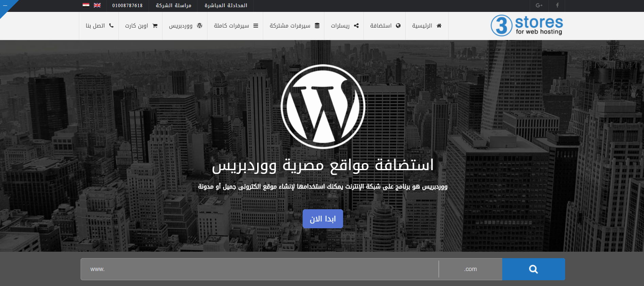Open the ريسلرات menu item
This screenshot has height=286, width=644.
[x=344, y=26]
